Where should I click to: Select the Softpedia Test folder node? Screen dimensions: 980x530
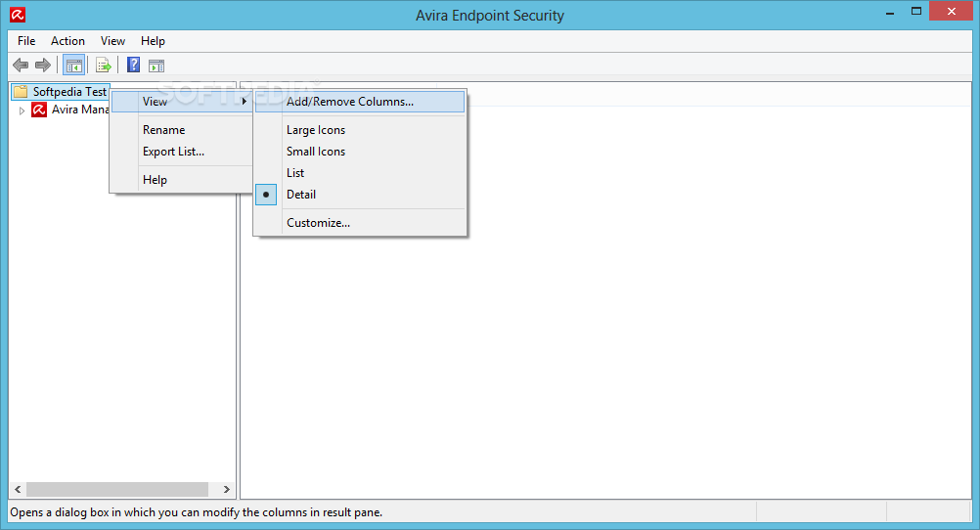coord(68,92)
